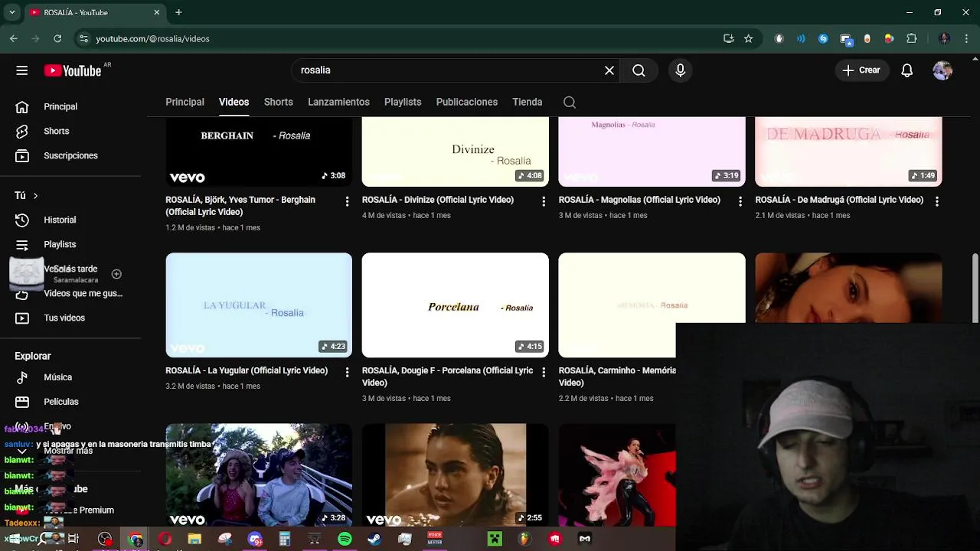This screenshot has width=980, height=551.
Task: Open Spotify from the taskbar
Action: 345,539
